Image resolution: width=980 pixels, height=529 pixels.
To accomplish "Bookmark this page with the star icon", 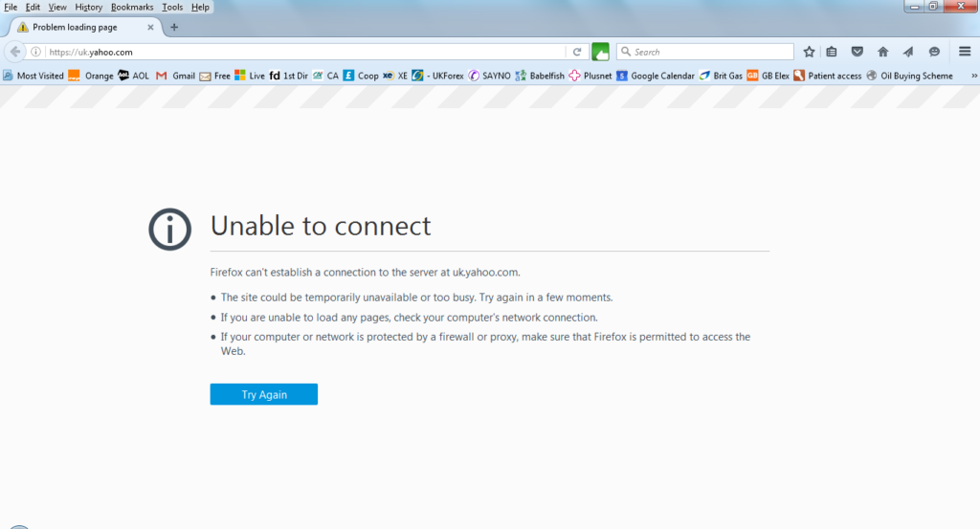I will [x=809, y=52].
